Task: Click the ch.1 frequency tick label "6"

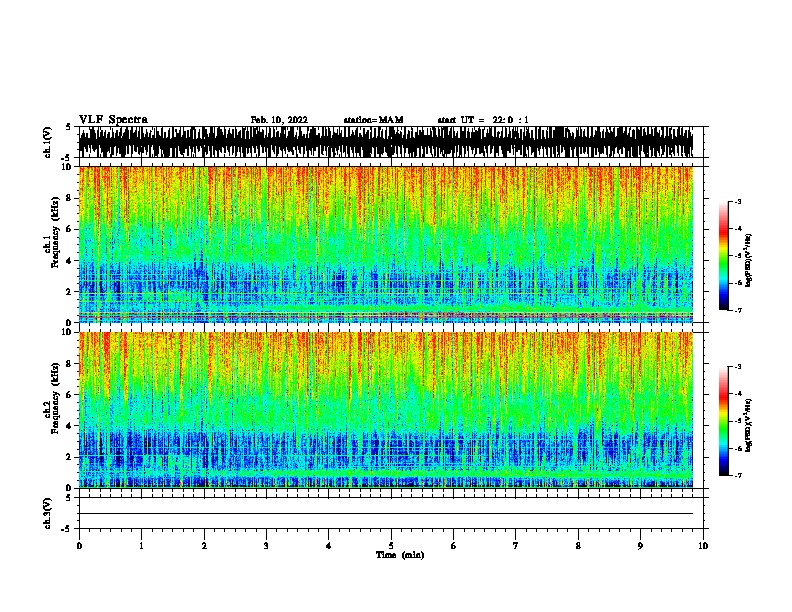Action: click(x=69, y=229)
